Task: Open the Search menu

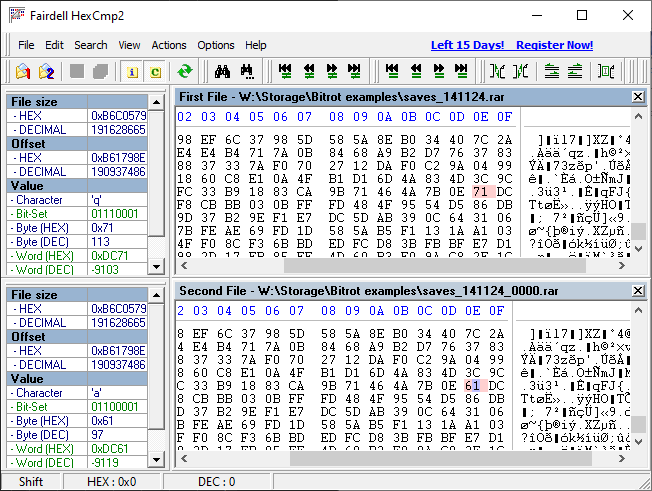Action: pos(91,45)
